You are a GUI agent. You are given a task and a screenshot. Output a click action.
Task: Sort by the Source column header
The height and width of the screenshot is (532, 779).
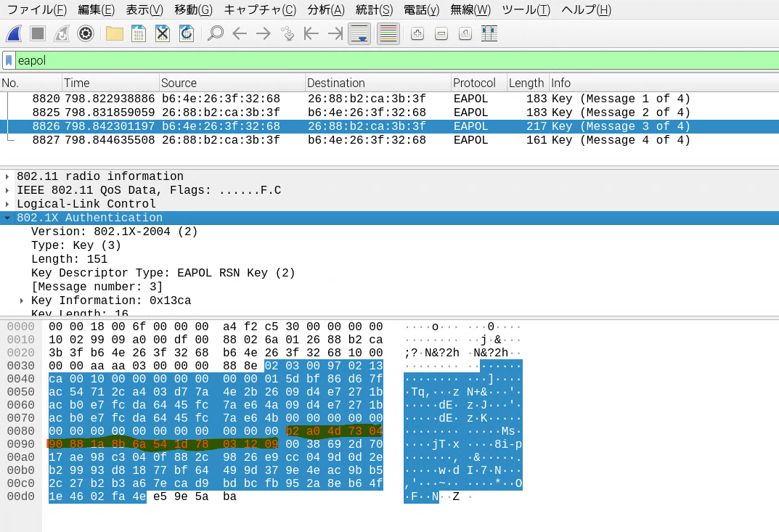232,83
